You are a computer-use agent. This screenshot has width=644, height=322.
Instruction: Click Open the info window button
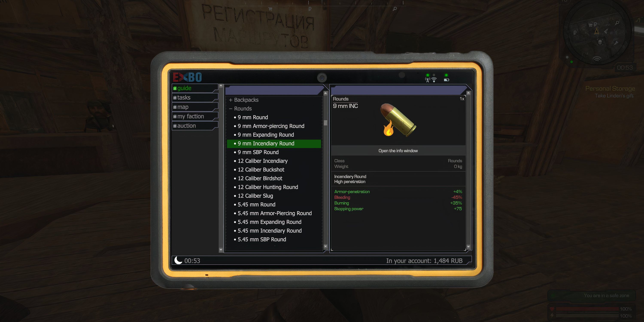398,150
